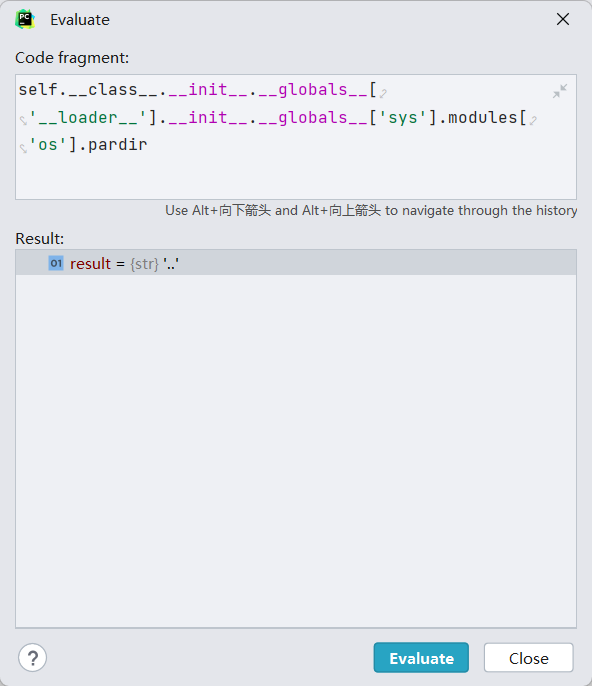Click the history navigation hint text
This screenshot has height=686, width=592.
pos(371,211)
